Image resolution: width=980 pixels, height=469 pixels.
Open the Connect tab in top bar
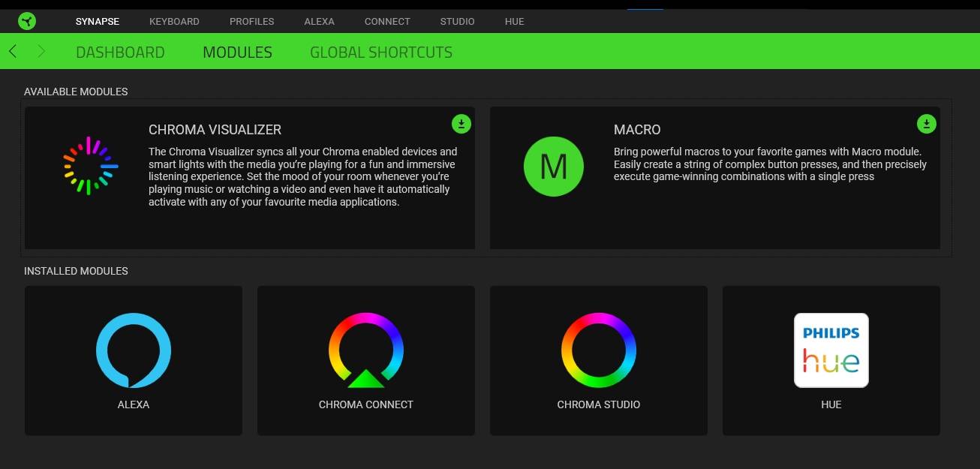click(387, 21)
